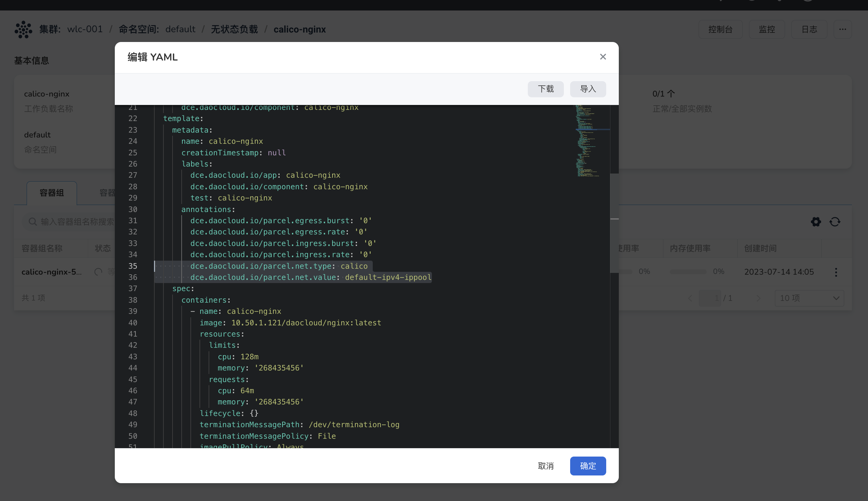Image resolution: width=868 pixels, height=501 pixels.
Task: Switch to the 容器组 tab
Action: point(51,193)
